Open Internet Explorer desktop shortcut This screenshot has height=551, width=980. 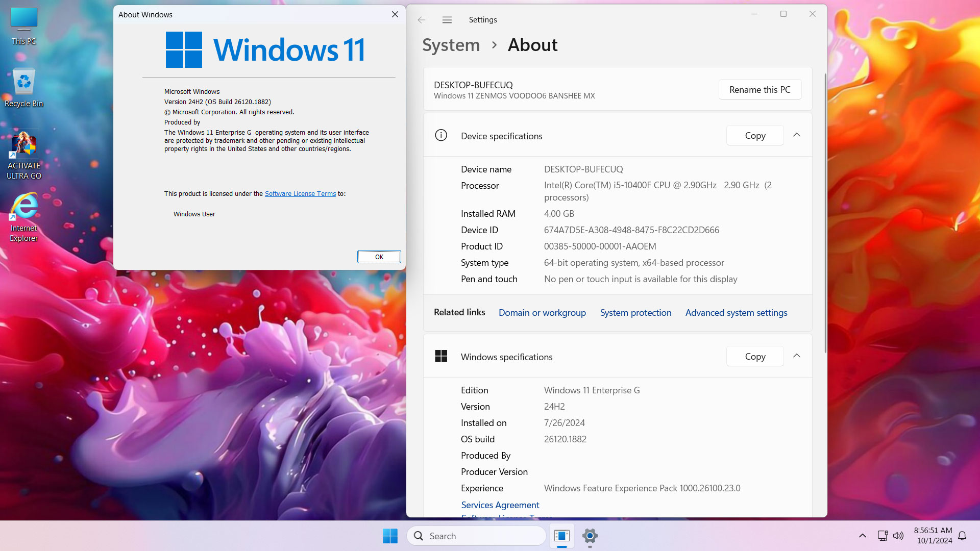click(x=24, y=217)
